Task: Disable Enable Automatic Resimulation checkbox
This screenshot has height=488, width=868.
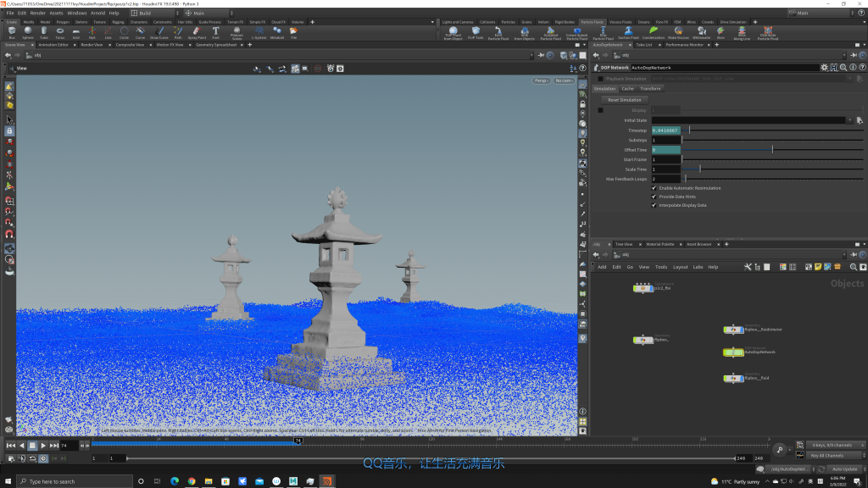Action: coord(654,187)
